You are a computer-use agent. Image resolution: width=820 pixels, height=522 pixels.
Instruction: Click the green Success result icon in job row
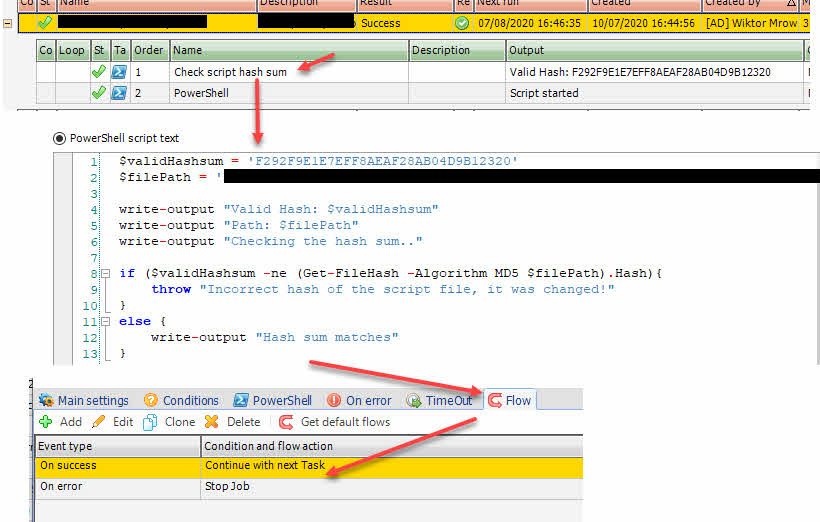(x=462, y=22)
